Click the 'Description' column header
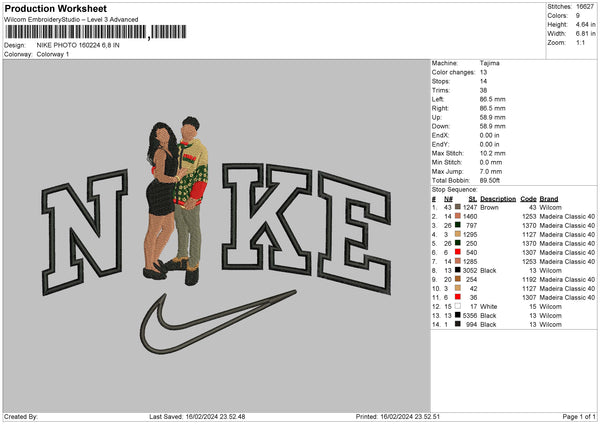Viewport: 600px width, 424px height. pos(498,199)
